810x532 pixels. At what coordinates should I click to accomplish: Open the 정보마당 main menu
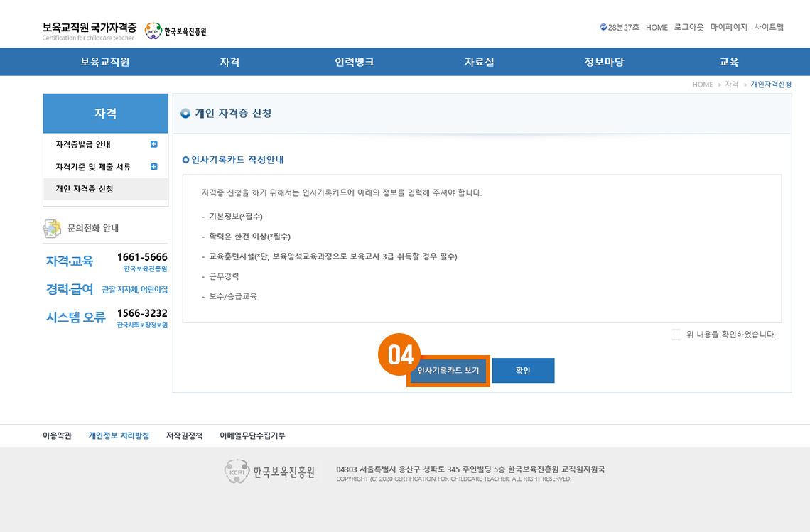[604, 62]
